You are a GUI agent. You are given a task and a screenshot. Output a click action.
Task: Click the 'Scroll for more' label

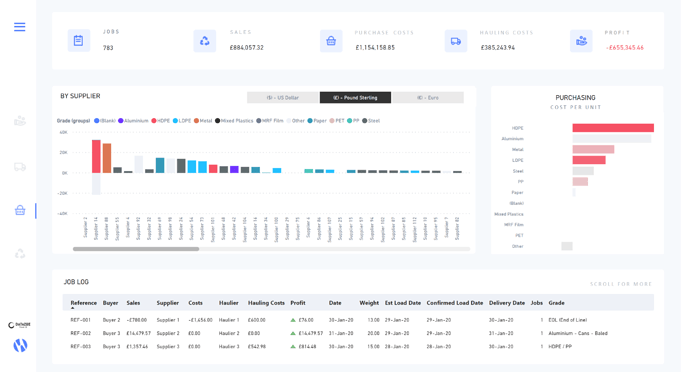click(621, 284)
